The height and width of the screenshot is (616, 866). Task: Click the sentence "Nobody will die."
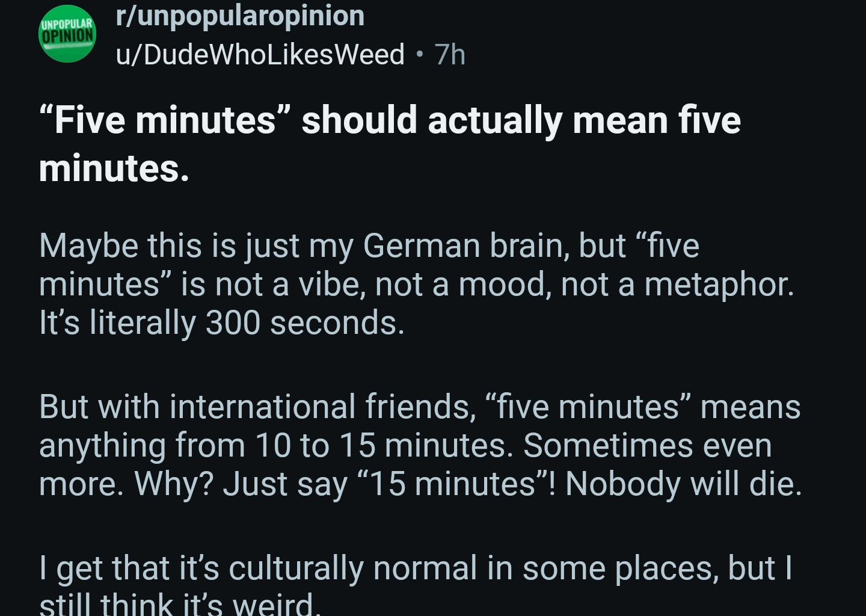[x=683, y=484]
